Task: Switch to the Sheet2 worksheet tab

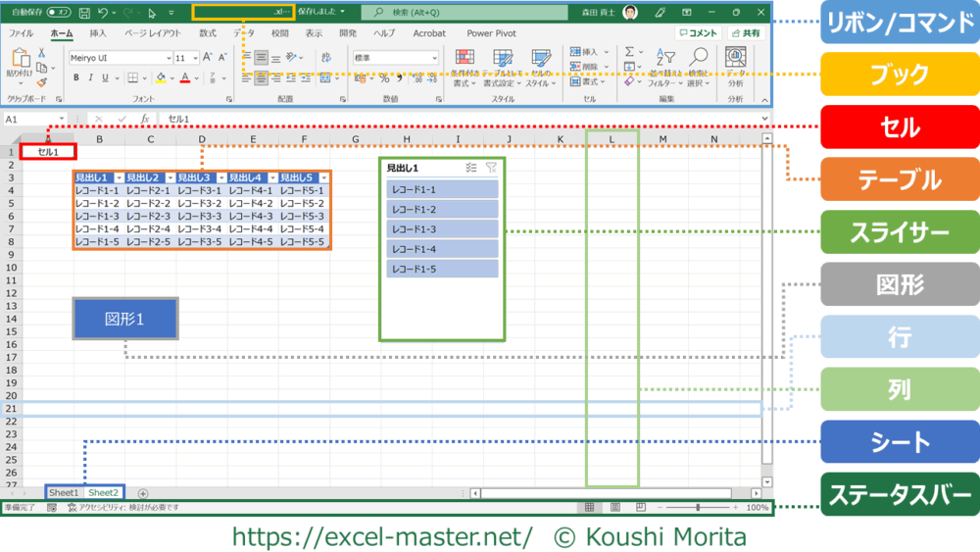Action: point(103,493)
